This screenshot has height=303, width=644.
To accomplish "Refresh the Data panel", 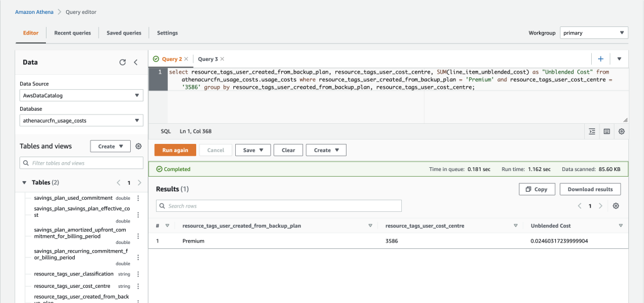I will point(123,62).
